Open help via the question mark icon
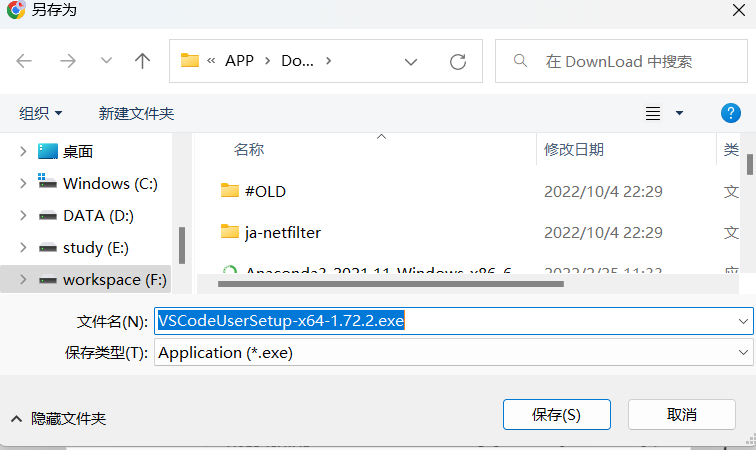This screenshot has width=756, height=450. [730, 113]
